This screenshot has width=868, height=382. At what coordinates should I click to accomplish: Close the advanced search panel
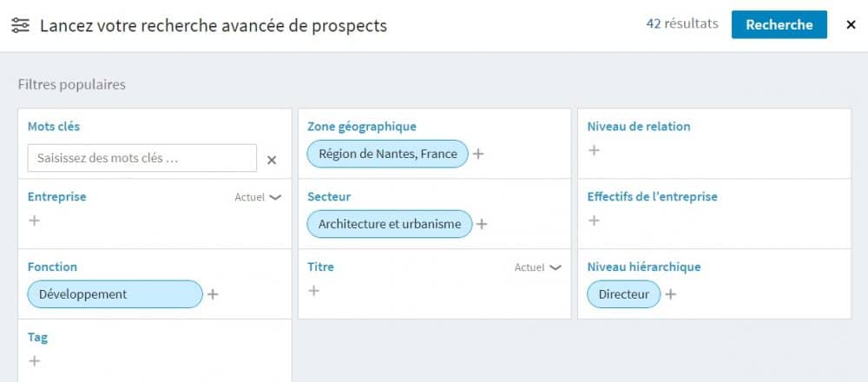pyautogui.click(x=852, y=25)
